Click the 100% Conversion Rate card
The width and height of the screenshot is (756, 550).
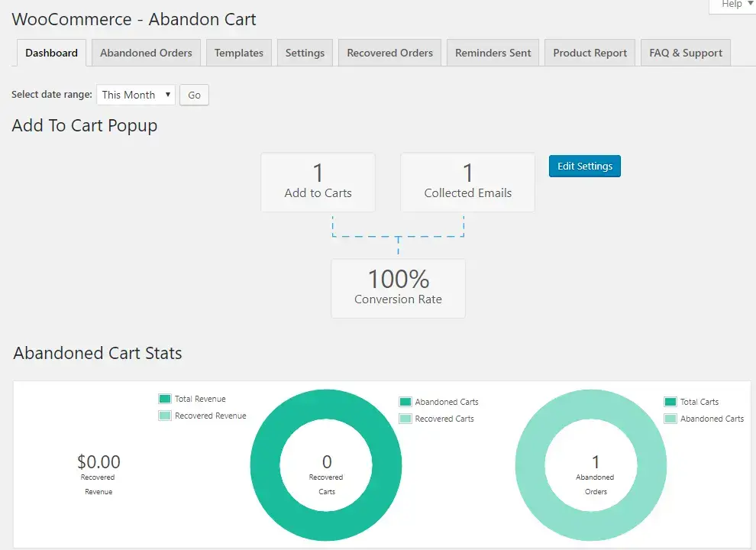tap(399, 289)
